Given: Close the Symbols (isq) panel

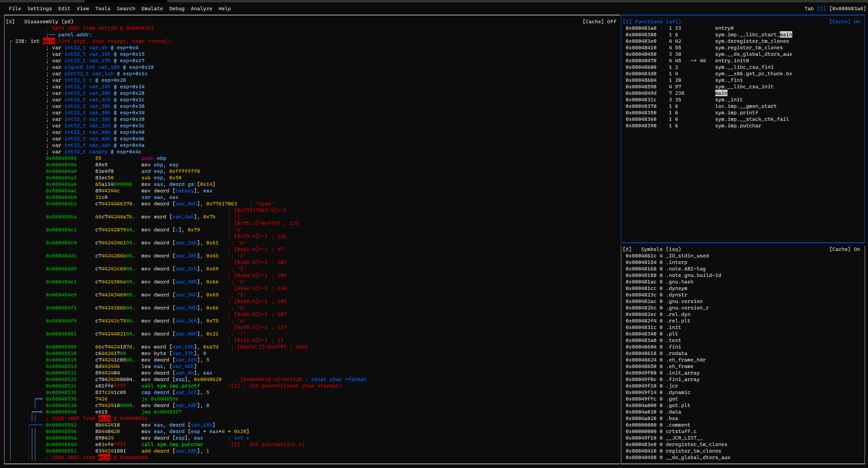Looking at the screenshot, I should click(627, 249).
